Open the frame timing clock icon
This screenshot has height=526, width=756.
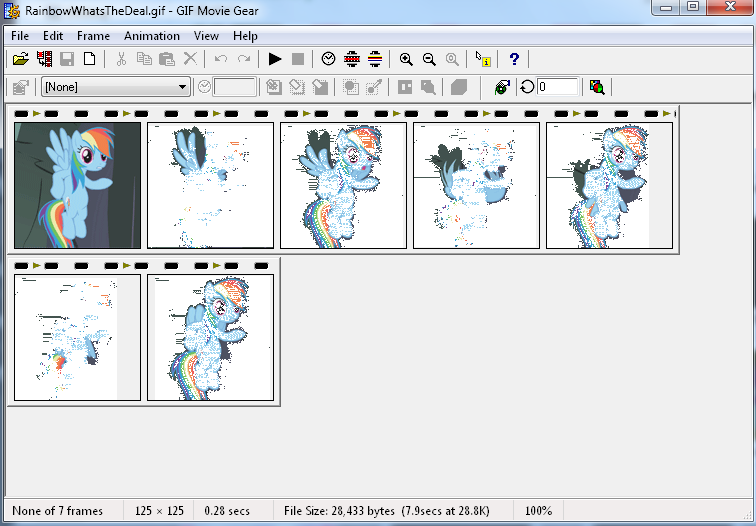click(x=328, y=59)
